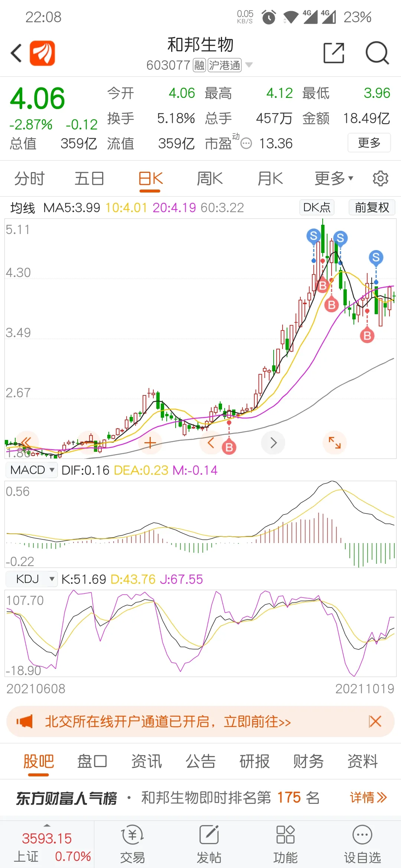The width and height of the screenshot is (401, 868).
Task: Open 详情 popularity ranking link
Action: tap(368, 798)
